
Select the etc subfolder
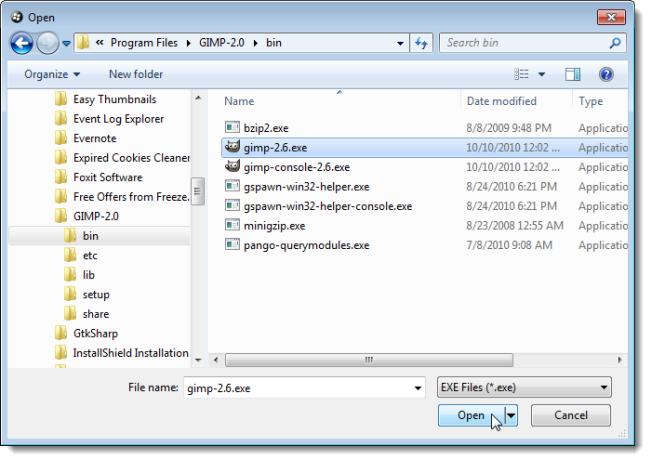click(x=90, y=255)
